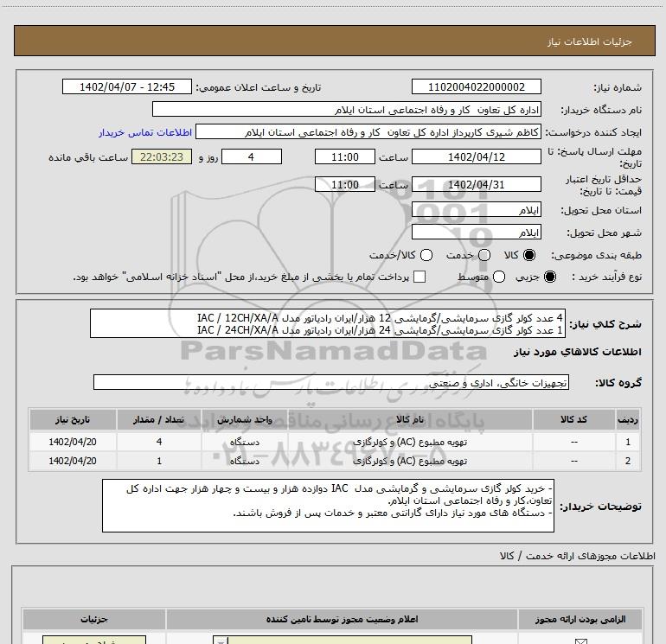
Task: Click the need number field 1102004022000002
Action: [476, 86]
